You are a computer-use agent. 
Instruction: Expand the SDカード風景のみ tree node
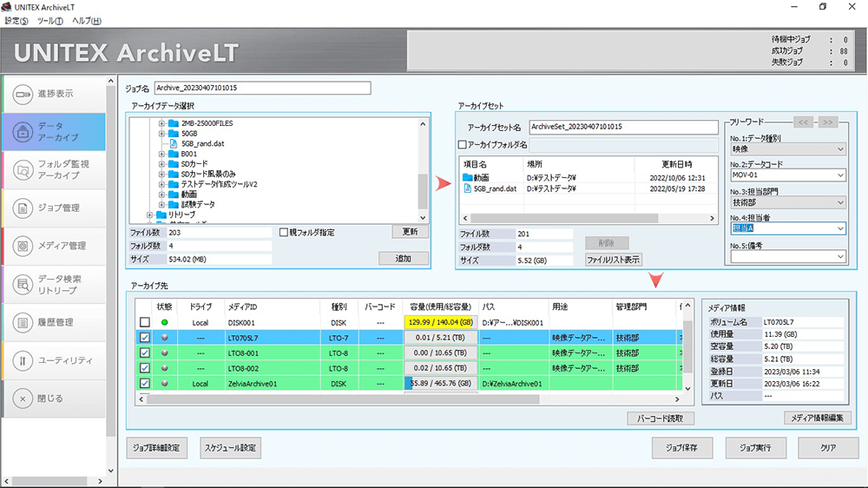click(x=161, y=174)
